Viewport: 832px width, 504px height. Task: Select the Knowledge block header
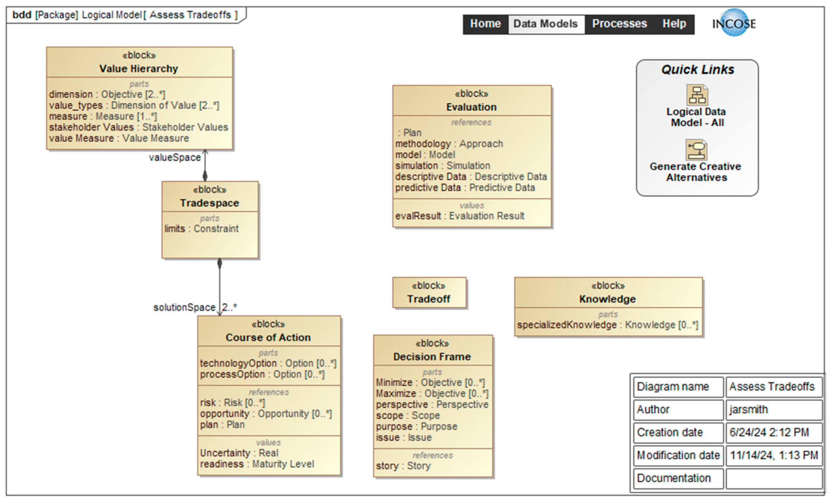coord(608,299)
